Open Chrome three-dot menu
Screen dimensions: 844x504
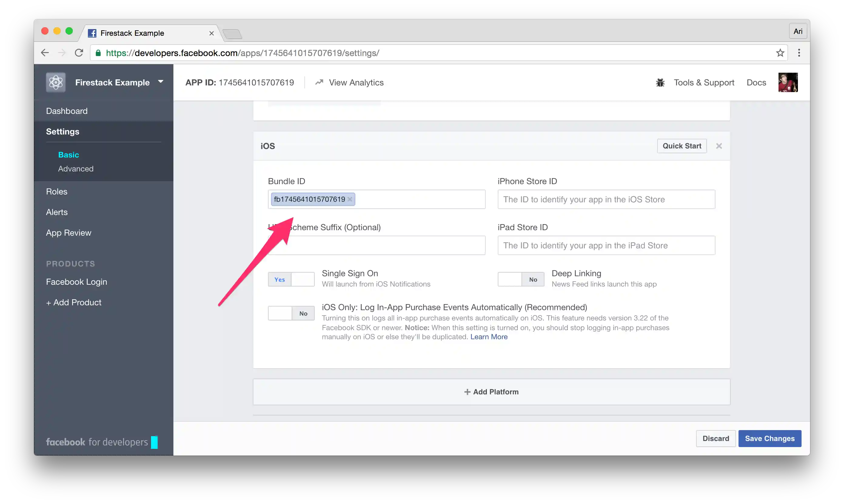click(799, 53)
